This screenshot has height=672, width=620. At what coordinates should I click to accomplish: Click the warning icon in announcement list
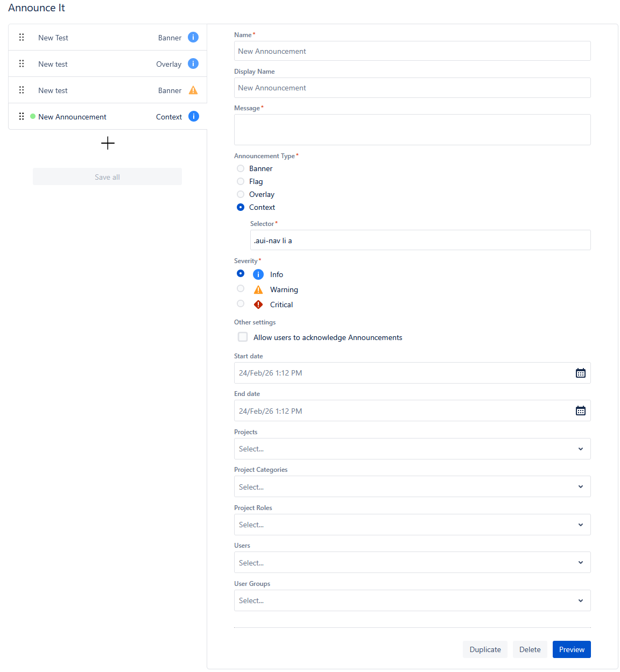pos(193,90)
